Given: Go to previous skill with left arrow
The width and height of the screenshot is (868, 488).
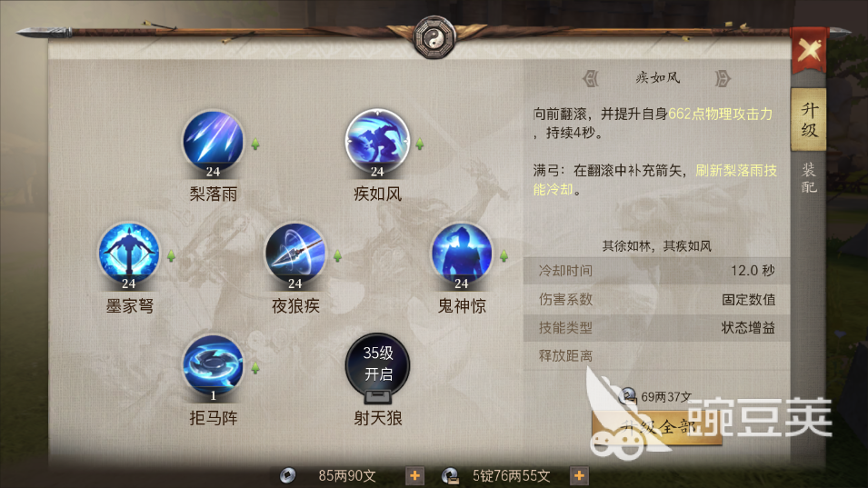Looking at the screenshot, I should click(x=591, y=78).
